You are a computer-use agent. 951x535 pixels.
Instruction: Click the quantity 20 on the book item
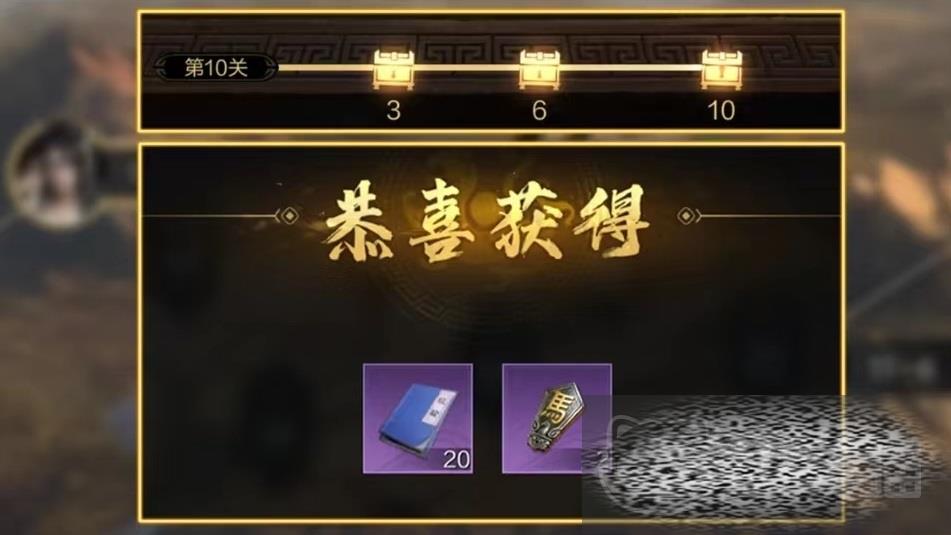click(x=456, y=459)
